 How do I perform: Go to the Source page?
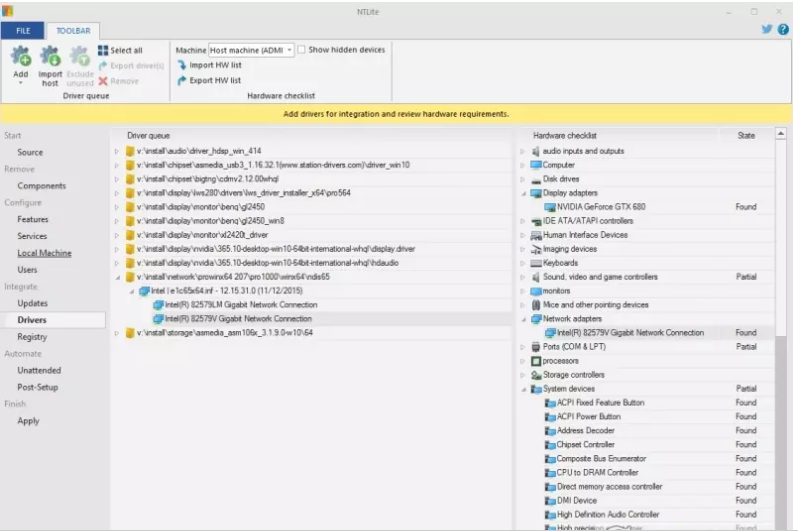click(x=30, y=152)
